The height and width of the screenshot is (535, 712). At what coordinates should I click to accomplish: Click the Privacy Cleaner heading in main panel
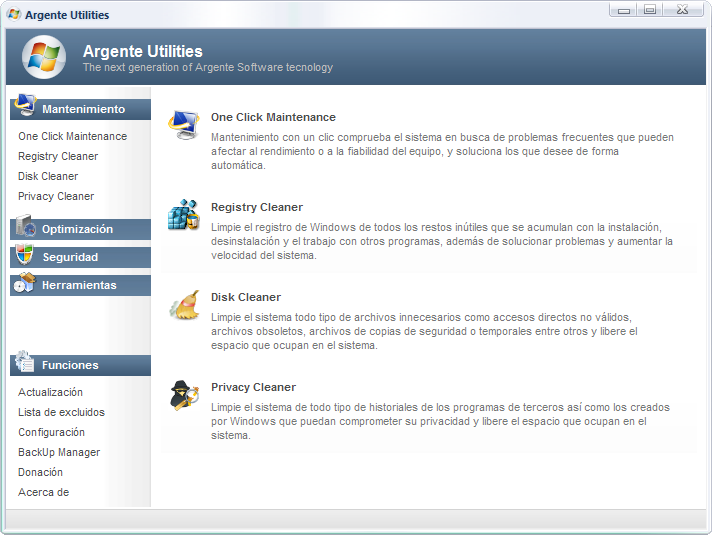[x=253, y=387]
